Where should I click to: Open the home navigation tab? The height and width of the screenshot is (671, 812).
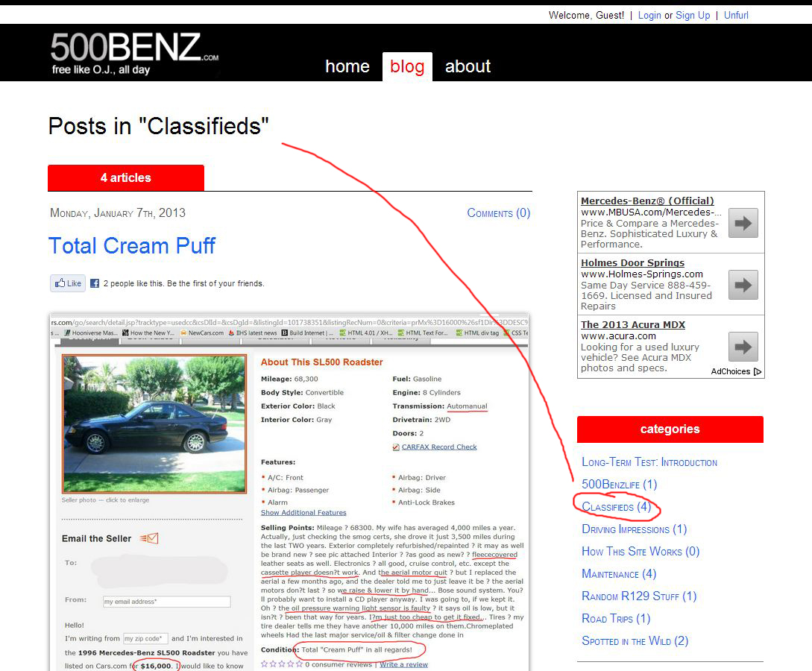(x=347, y=66)
